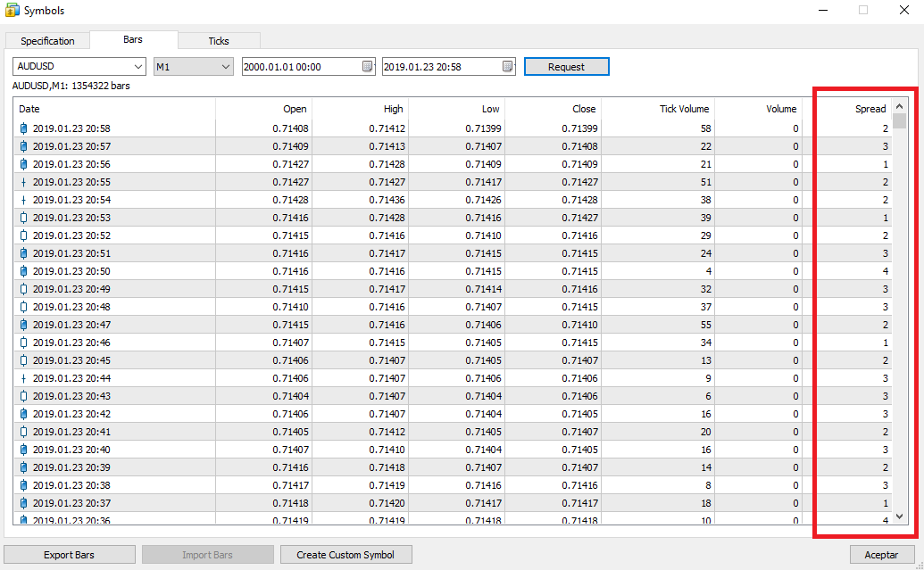Sort by the Close column header
This screenshot has height=570, width=924.
(553, 108)
